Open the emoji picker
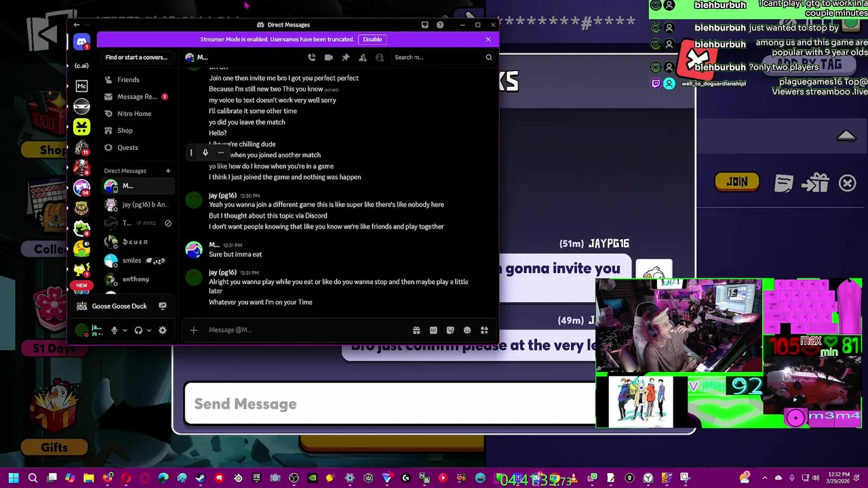 (x=467, y=330)
